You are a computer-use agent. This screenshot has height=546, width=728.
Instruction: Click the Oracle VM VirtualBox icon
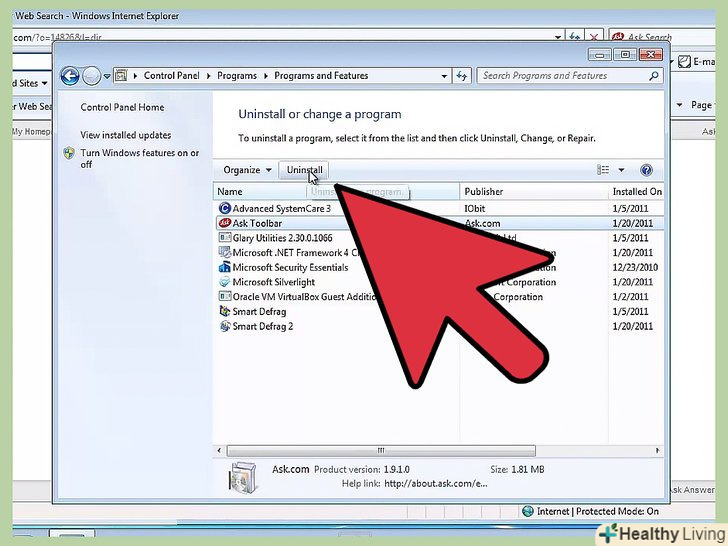coord(225,297)
